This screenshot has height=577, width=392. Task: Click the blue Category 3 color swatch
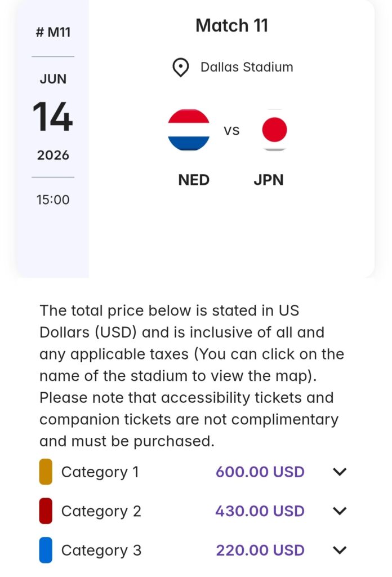pos(46,550)
